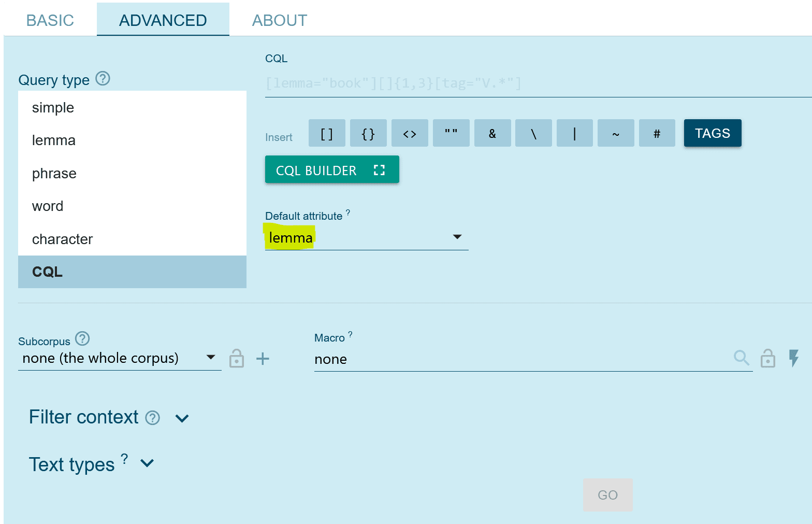Screen dimensions: 812x524
Task: Click the subcorpus lock icon
Action: point(237,358)
